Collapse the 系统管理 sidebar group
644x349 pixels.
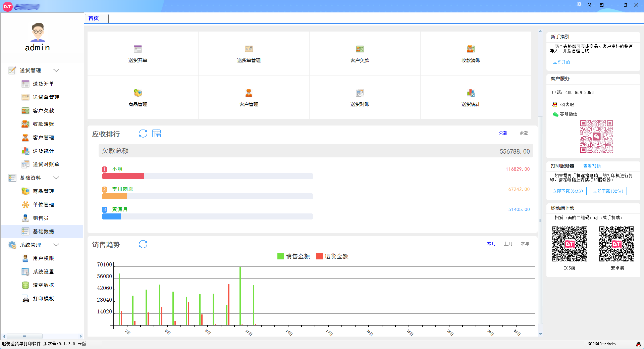(56, 245)
